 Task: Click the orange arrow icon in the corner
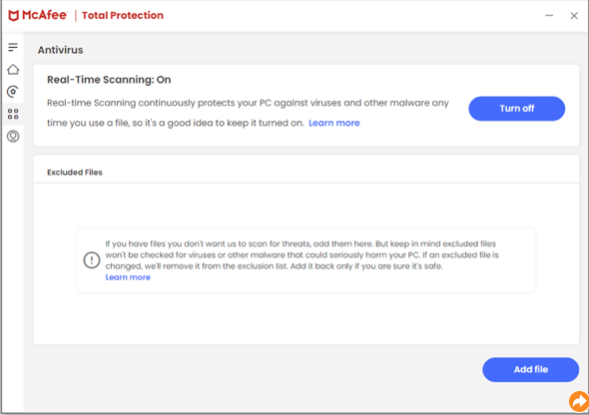point(579,401)
